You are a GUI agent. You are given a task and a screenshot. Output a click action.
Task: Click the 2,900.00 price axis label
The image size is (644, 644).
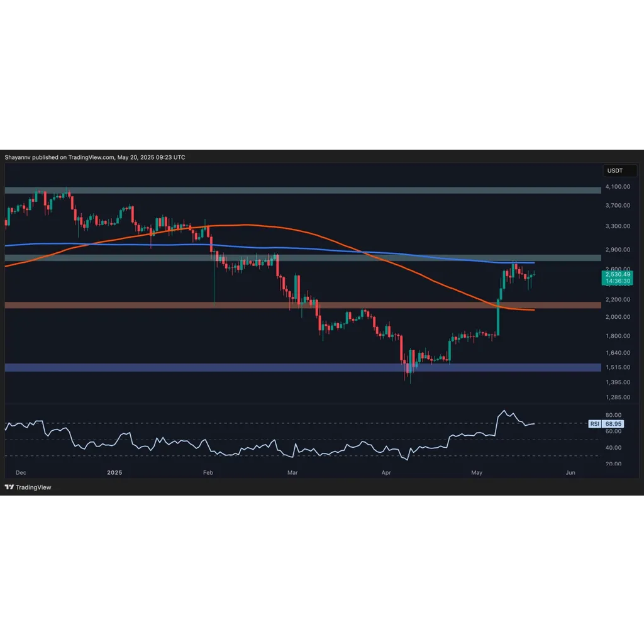tap(618, 249)
